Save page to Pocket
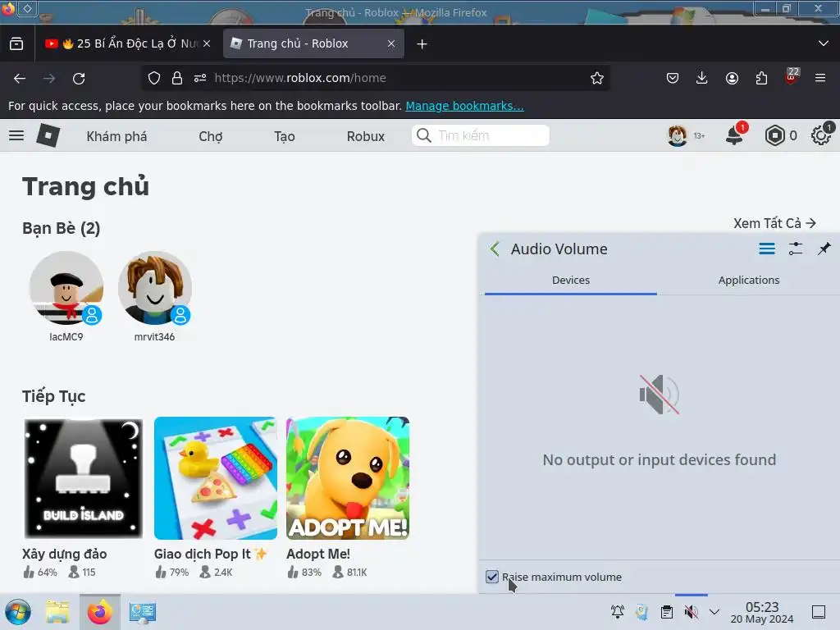Viewport: 840px width, 630px height. coord(673,78)
